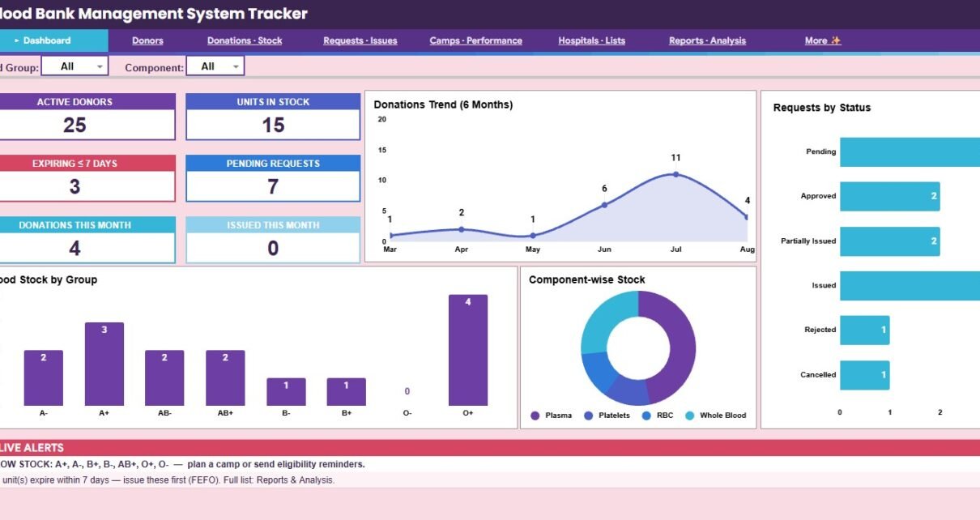Open the Donations · Stock tab
This screenshot has height=520, width=980.
click(x=245, y=40)
